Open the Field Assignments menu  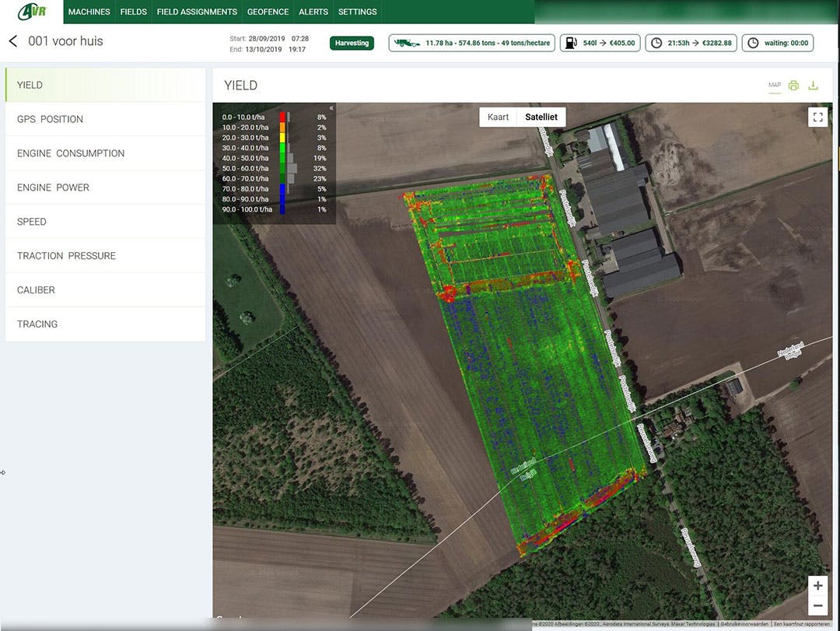197,12
